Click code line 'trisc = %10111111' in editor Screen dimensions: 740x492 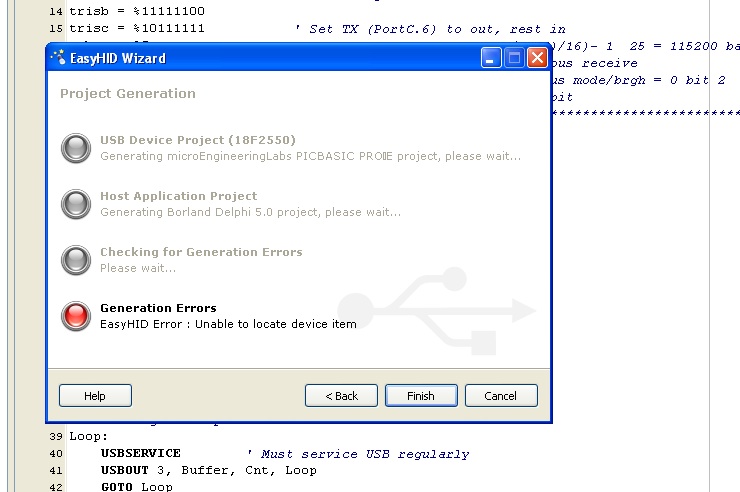pyautogui.click(x=137, y=28)
